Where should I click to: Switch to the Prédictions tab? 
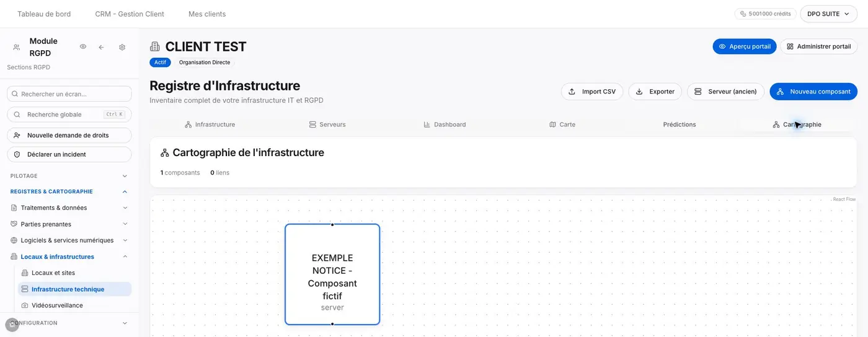pos(680,125)
